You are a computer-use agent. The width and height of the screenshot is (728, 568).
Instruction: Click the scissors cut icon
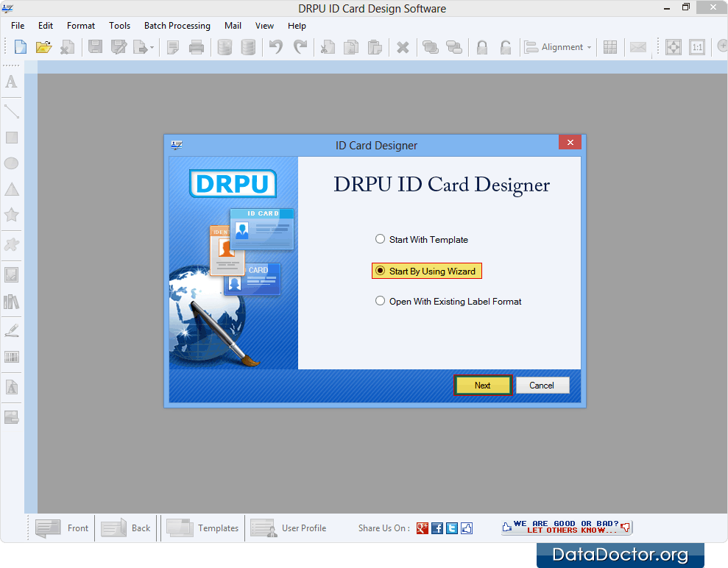point(328,47)
